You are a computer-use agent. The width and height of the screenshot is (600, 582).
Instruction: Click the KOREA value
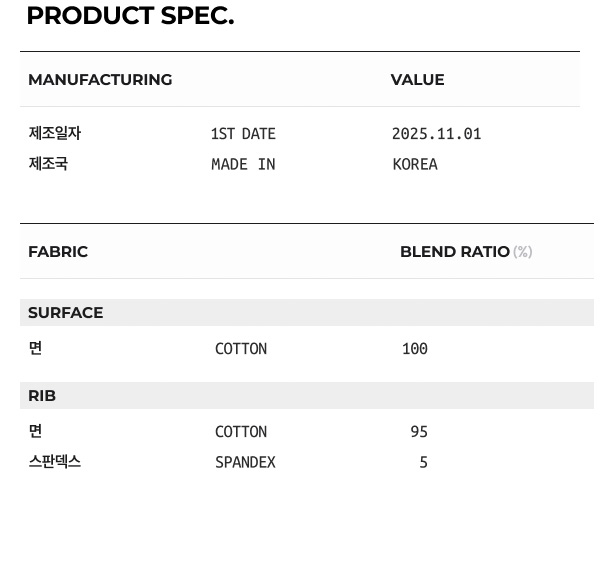[x=415, y=164]
